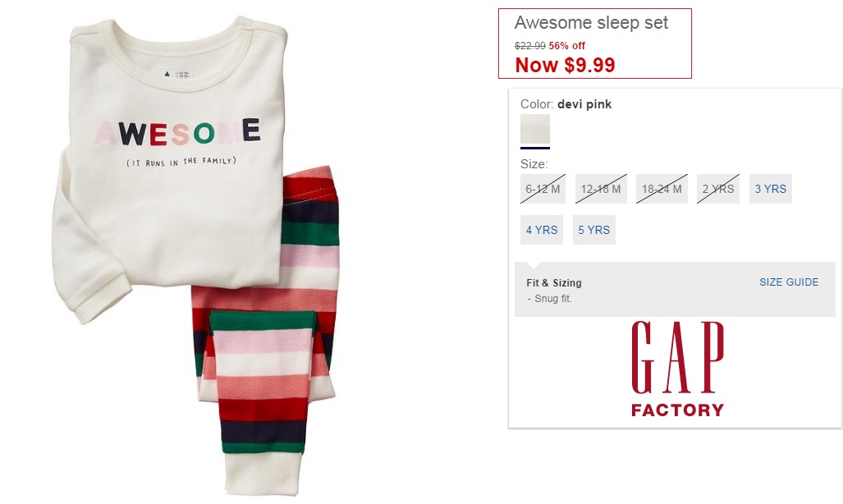Open the SIZE GUIDE link
843x504 pixels.
[789, 282]
